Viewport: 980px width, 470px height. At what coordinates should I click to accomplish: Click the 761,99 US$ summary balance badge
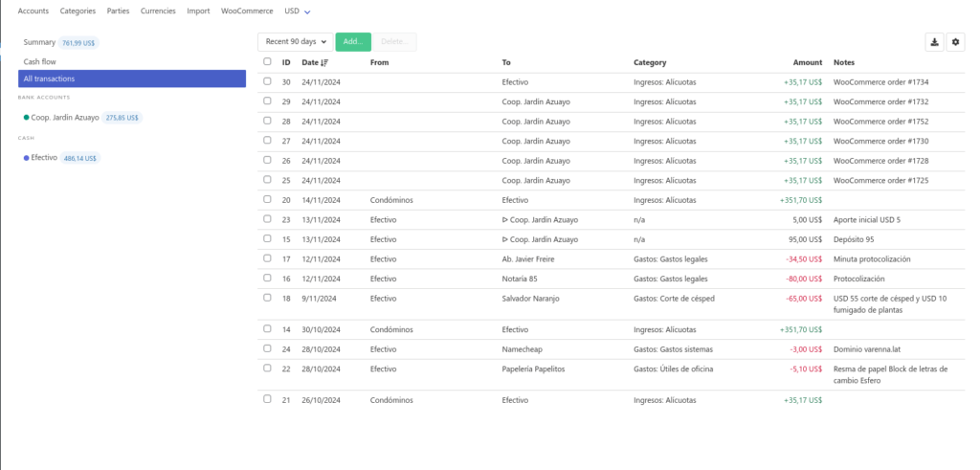pyautogui.click(x=79, y=43)
